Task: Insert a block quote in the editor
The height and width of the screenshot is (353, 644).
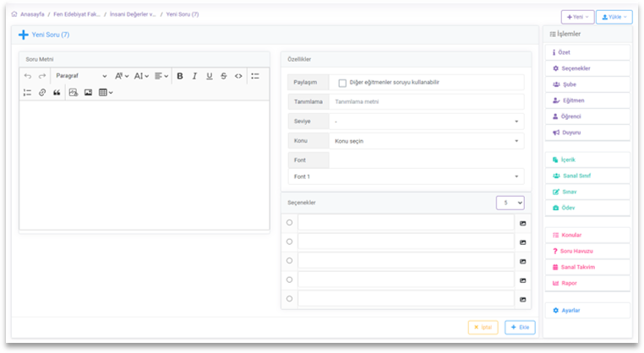Action: [57, 92]
